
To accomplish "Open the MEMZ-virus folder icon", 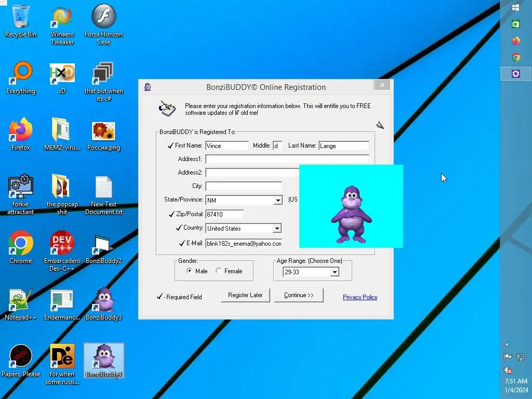I will point(62,134).
